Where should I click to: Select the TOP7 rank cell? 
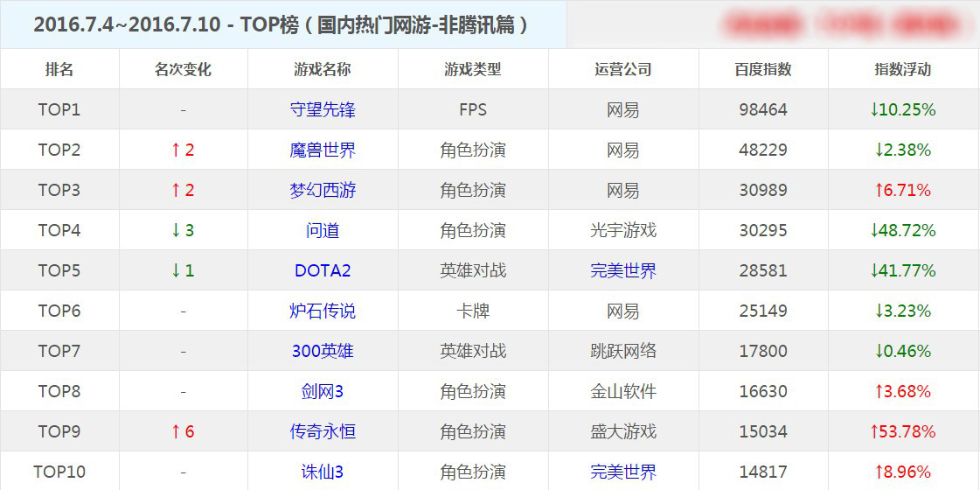(59, 351)
